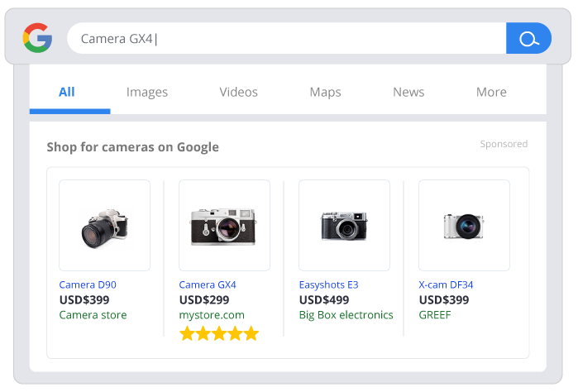Follow the Camera GX4 title link

point(208,284)
